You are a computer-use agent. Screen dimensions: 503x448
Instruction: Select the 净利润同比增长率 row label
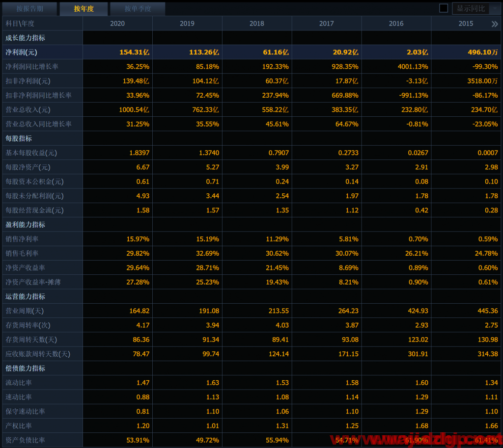click(42, 67)
